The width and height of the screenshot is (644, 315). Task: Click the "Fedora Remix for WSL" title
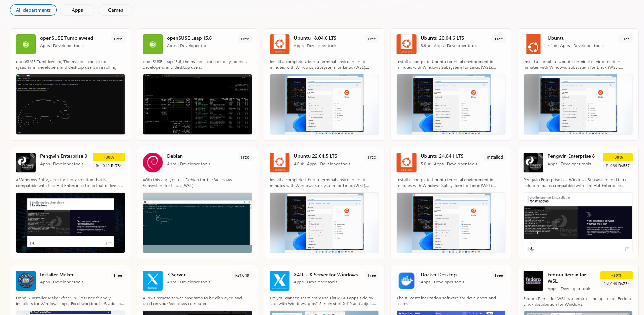567,278
